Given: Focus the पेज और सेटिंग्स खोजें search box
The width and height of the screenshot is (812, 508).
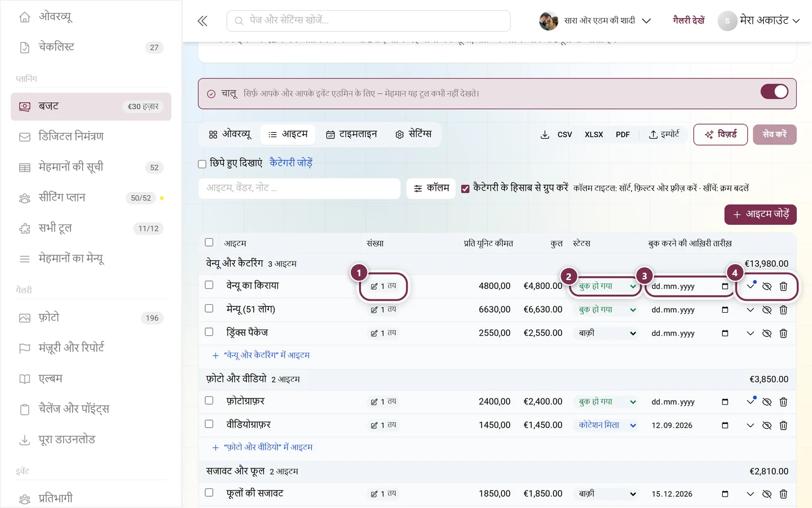Looking at the screenshot, I should (369, 21).
